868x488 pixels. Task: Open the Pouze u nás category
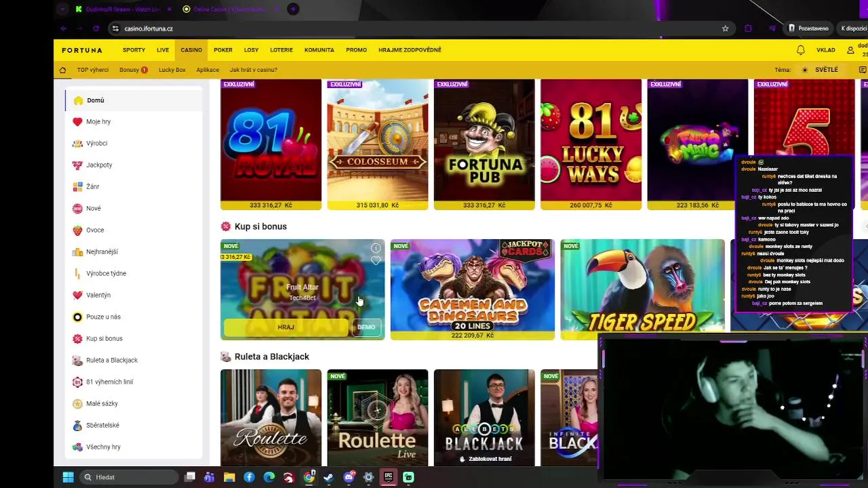[x=134, y=317]
